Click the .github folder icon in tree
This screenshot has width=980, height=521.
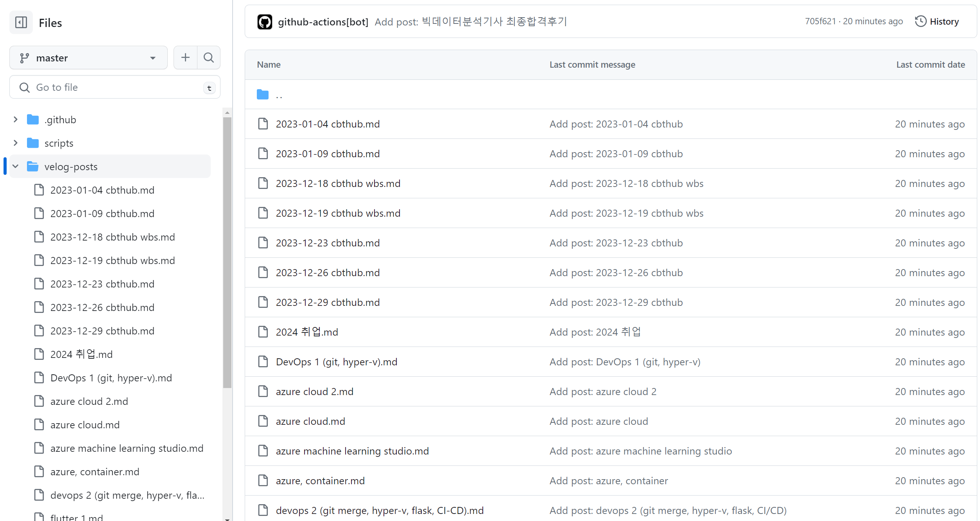[x=33, y=120]
